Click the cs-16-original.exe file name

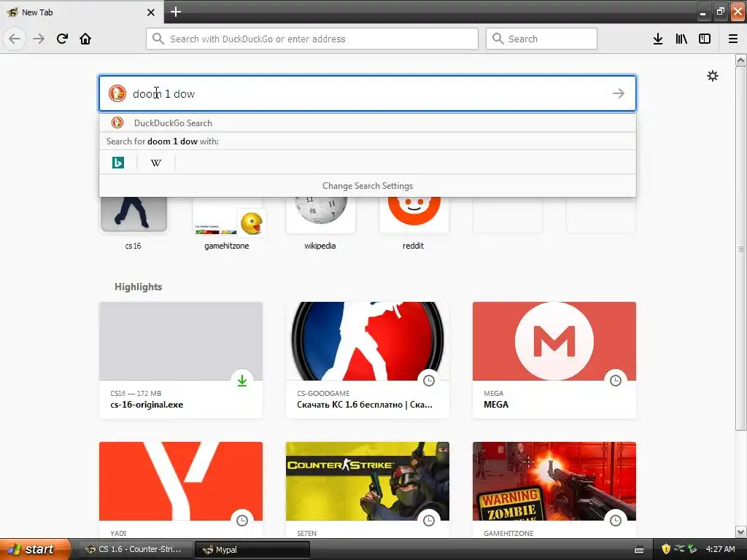coord(147,405)
